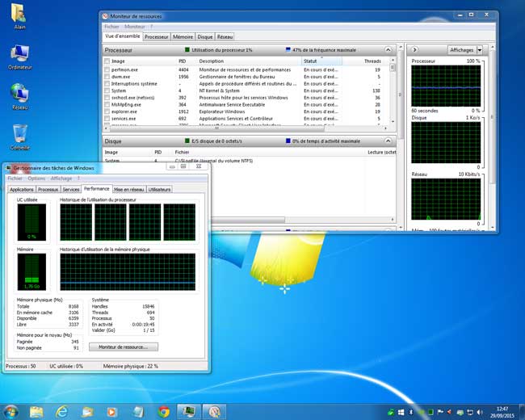Open Options menu in Task Manager
Image resolution: width=525 pixels, height=420 pixels.
click(x=36, y=178)
